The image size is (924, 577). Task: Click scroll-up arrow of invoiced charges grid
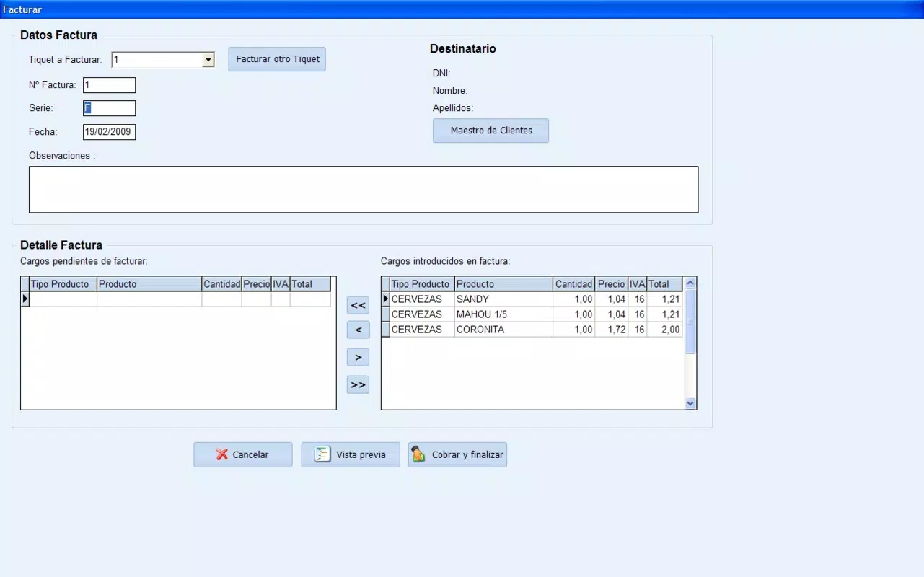(690, 283)
